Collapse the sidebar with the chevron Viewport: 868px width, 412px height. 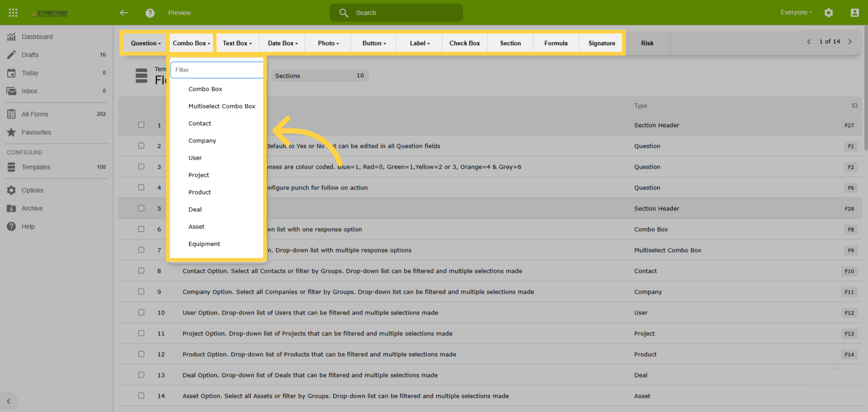point(9,401)
